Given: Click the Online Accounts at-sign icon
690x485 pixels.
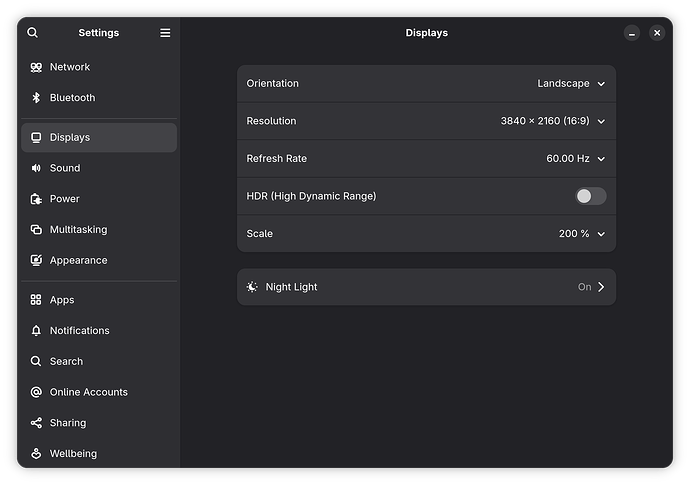Looking at the screenshot, I should point(36,392).
